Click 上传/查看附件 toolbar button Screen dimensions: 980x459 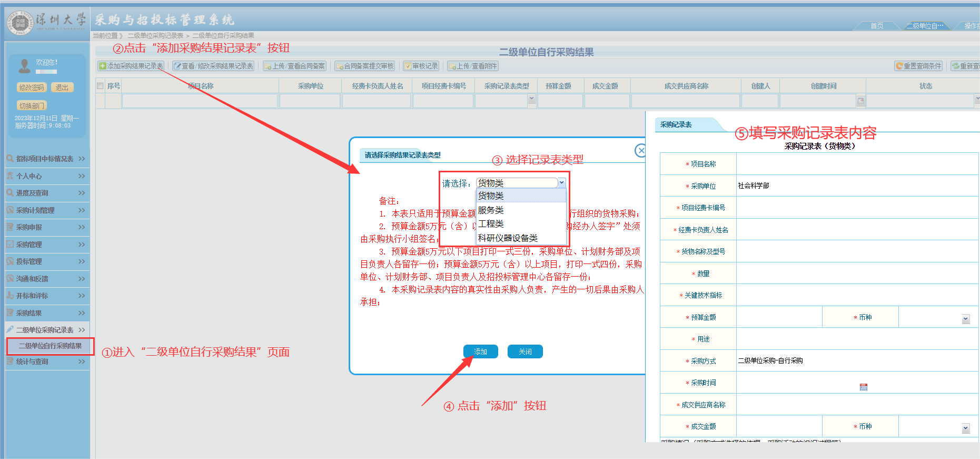pos(472,66)
